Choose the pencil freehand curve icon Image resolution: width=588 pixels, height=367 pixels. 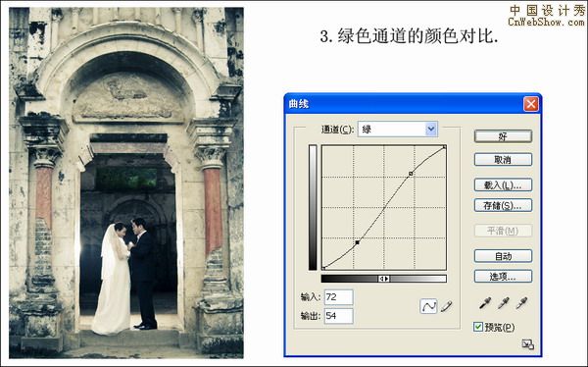pyautogui.click(x=446, y=306)
